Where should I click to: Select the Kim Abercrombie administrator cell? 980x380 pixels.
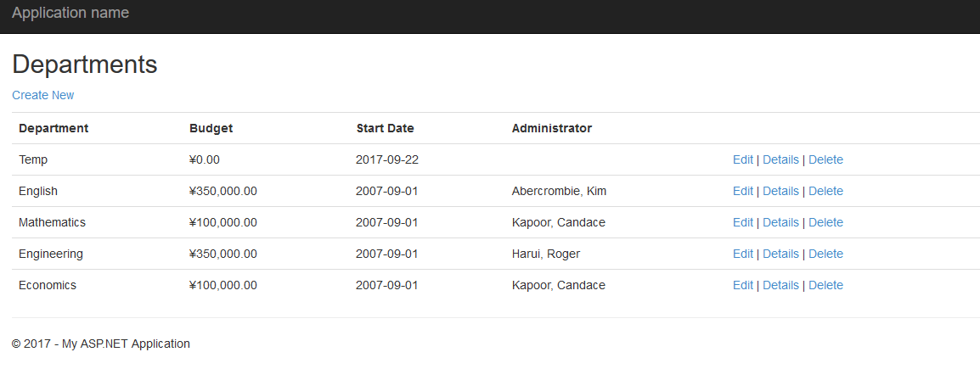coord(559,191)
